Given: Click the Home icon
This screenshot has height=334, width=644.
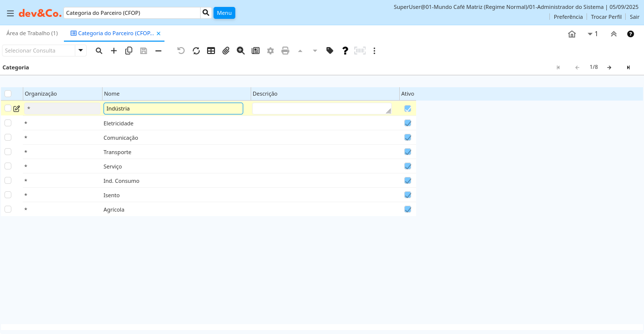Looking at the screenshot, I should (x=572, y=34).
